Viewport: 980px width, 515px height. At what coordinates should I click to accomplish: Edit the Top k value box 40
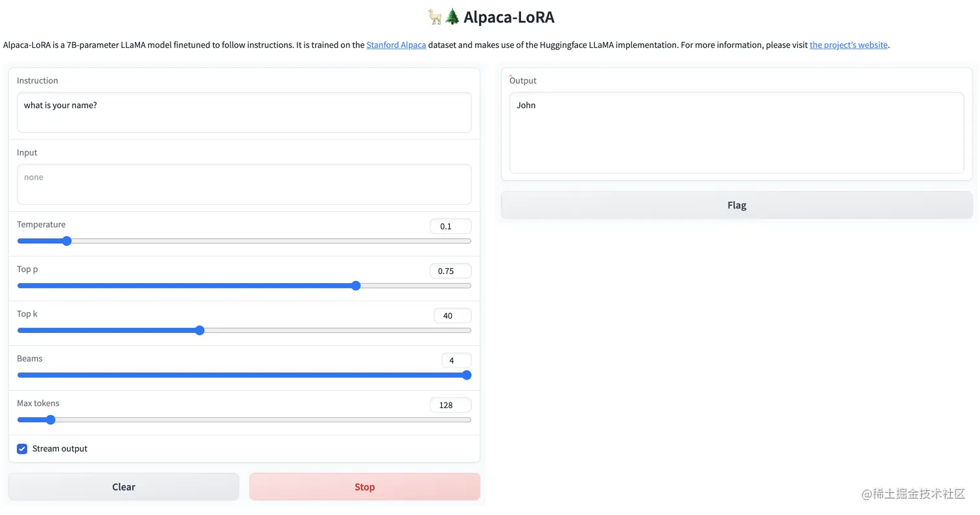pyautogui.click(x=452, y=315)
